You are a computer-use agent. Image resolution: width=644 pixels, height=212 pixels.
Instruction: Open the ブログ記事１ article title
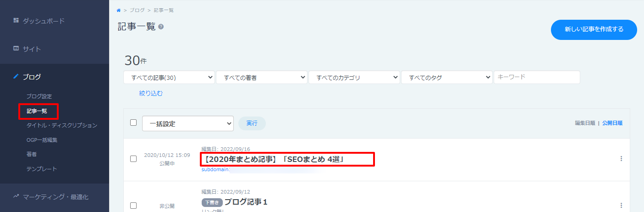click(246, 202)
